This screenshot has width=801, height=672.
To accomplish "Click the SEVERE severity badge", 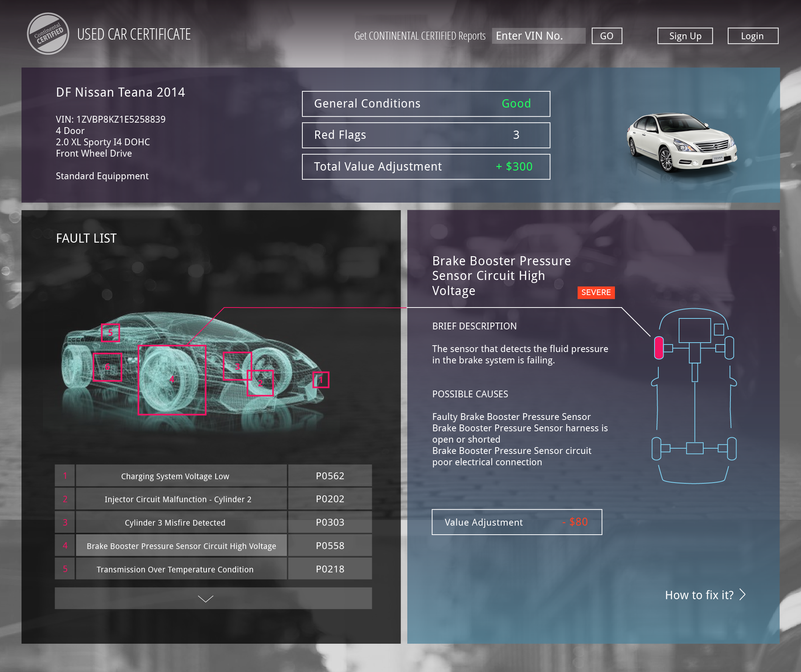I will (x=596, y=292).
